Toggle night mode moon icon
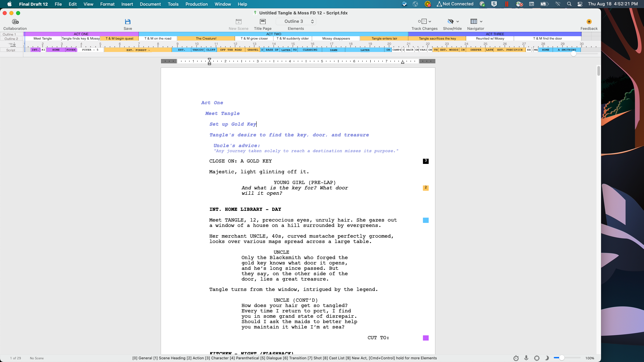The height and width of the screenshot is (362, 644). [547, 358]
